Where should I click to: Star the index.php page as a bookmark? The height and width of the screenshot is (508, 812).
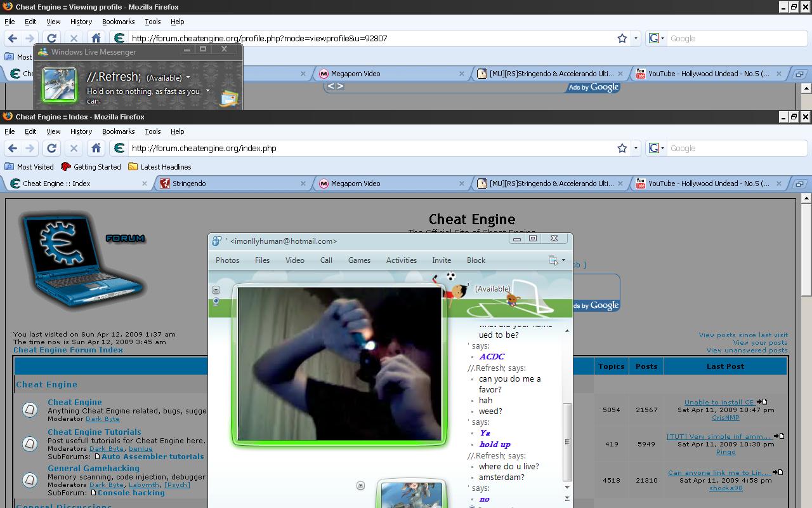point(622,148)
